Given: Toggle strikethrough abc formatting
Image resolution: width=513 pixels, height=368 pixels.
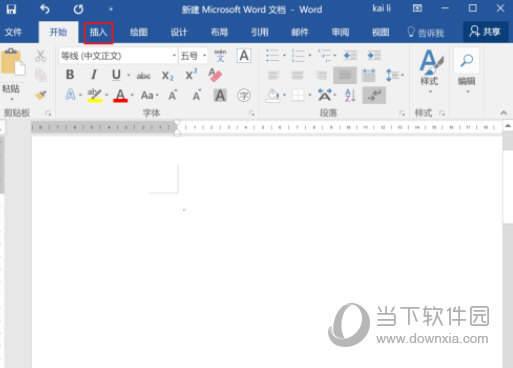Looking at the screenshot, I should (144, 76).
